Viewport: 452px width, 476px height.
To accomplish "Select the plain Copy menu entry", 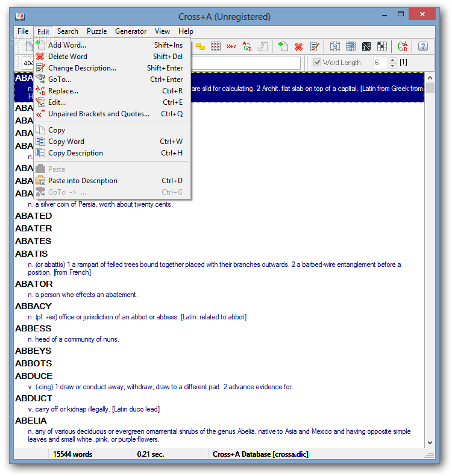I will (x=112, y=130).
